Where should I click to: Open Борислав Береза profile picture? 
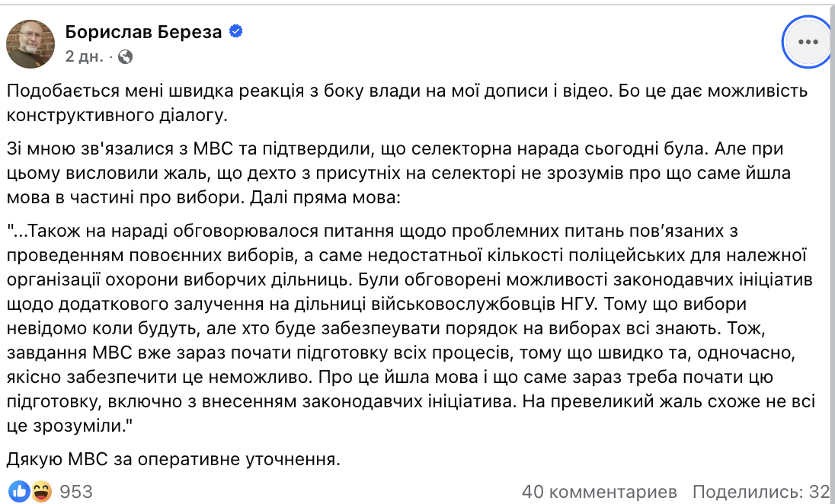[30, 43]
